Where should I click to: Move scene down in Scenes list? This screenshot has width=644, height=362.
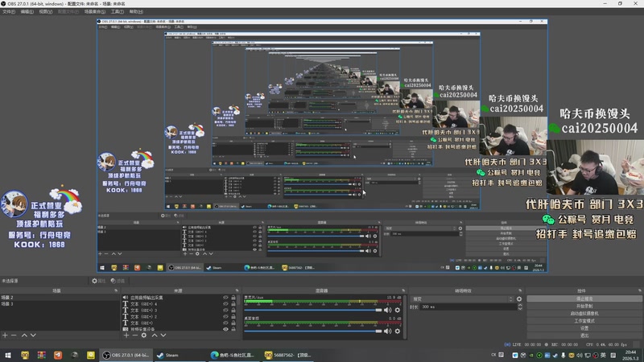(x=33, y=335)
